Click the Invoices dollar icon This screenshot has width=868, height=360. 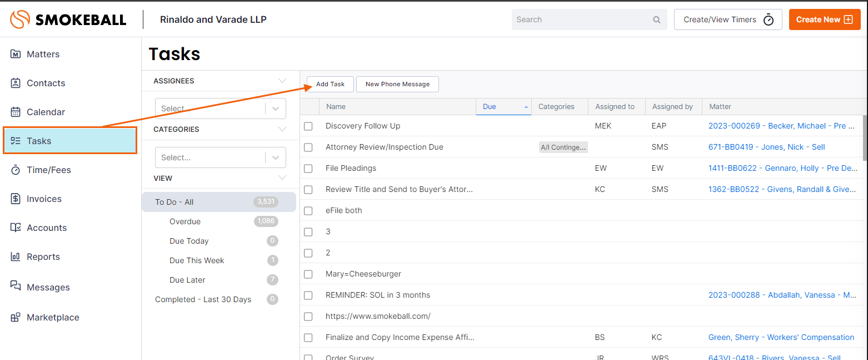pyautogui.click(x=16, y=199)
